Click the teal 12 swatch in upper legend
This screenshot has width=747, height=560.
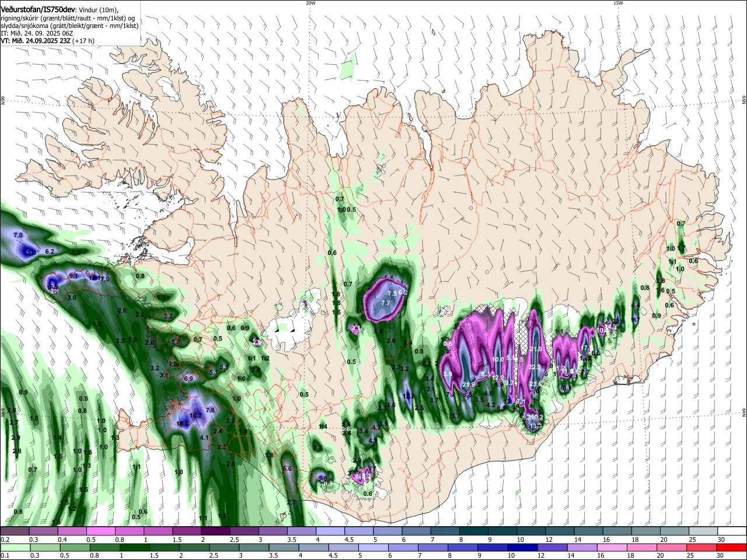(559, 531)
